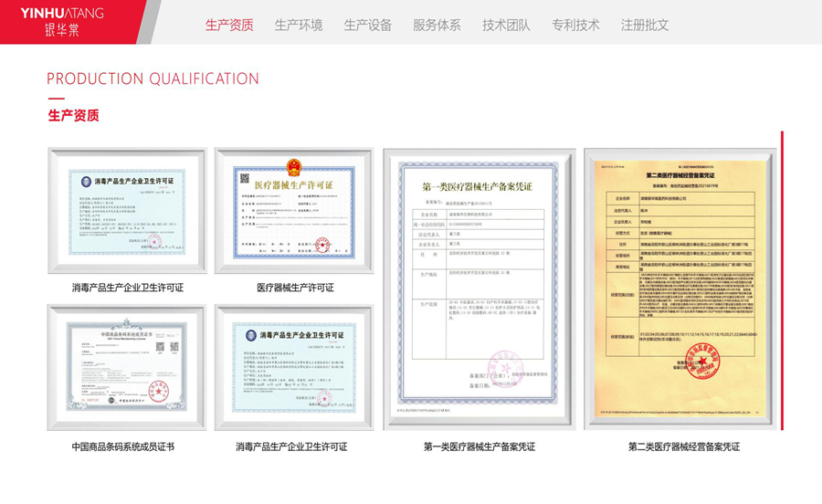Open the 专利技术 tab
Screen dimensions: 822x504
click(x=575, y=25)
